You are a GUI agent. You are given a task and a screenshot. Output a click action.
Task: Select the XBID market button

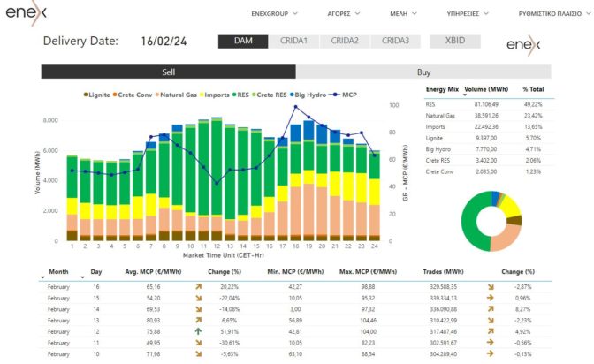pos(454,41)
